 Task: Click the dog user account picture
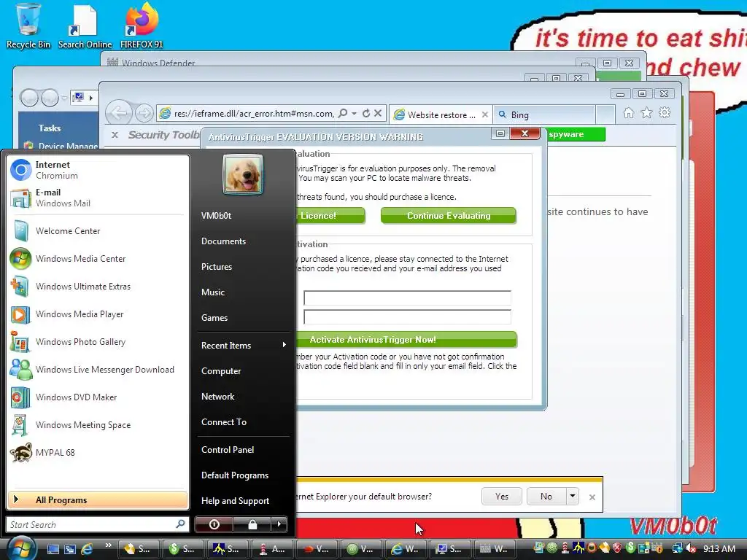242,174
